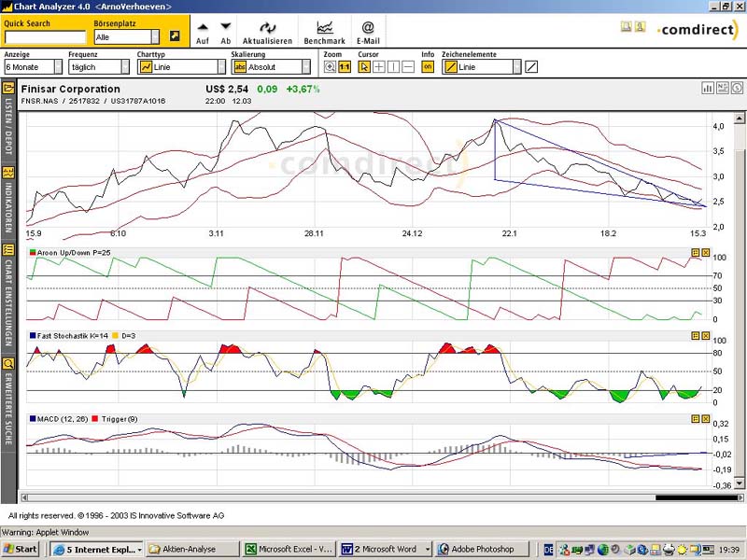The width and height of the screenshot is (747, 560).
Task: Open the Benchmark chart tool
Action: pos(324,28)
